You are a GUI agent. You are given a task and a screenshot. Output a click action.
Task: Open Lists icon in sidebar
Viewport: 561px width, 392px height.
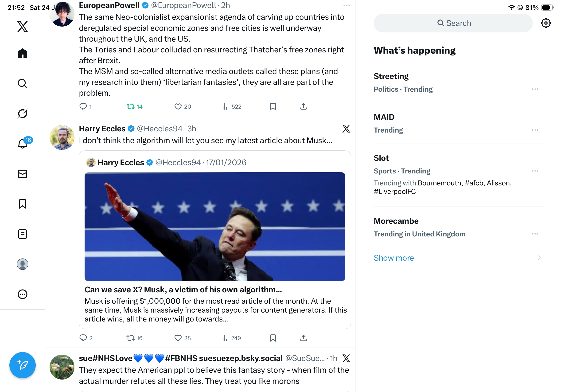coord(23,234)
